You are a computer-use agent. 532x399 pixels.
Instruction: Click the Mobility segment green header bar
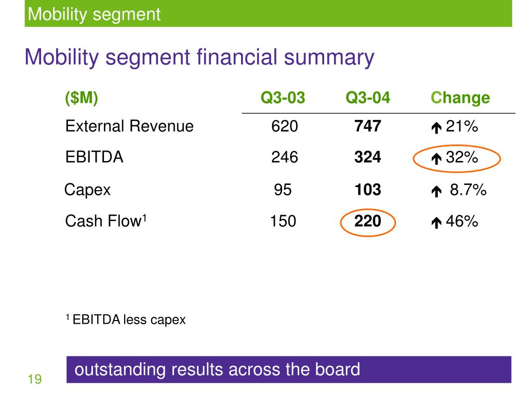(269, 14)
